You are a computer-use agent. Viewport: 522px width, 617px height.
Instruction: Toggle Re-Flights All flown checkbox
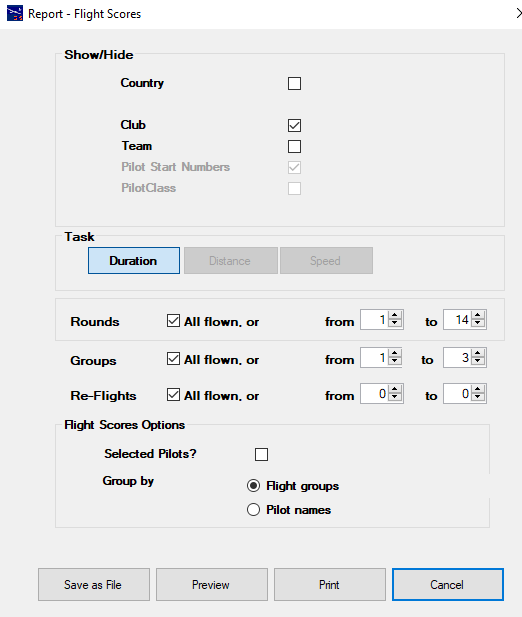(173, 394)
